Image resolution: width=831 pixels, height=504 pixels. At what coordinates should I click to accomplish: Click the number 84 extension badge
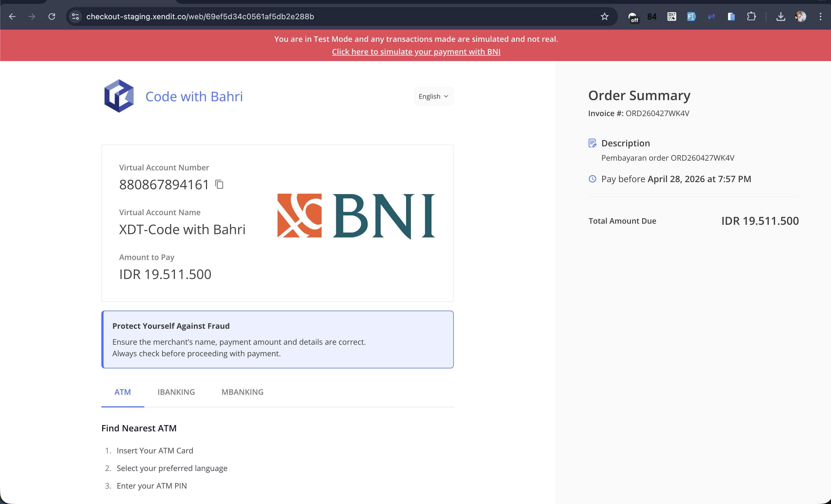[x=651, y=17]
